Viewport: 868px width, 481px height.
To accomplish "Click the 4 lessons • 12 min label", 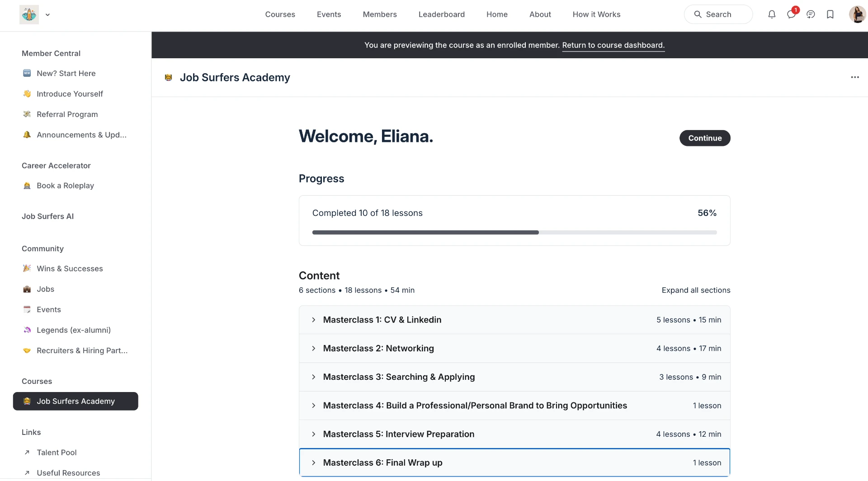I will pos(689,434).
